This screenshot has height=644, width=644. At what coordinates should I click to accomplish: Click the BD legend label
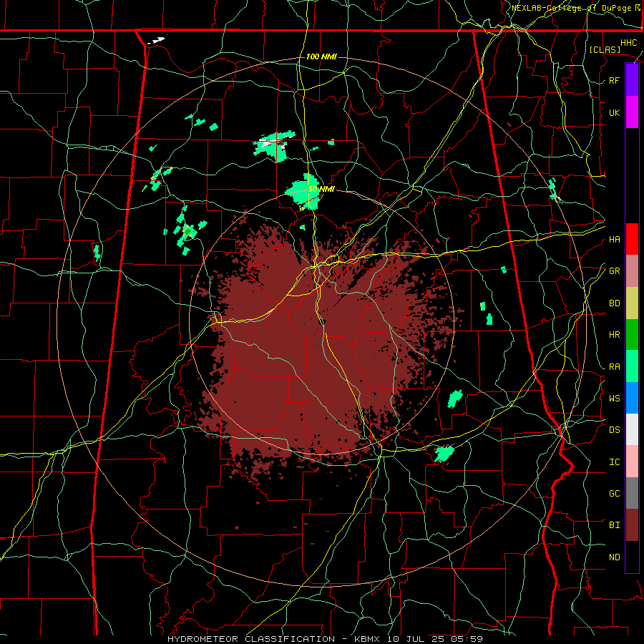coord(614,303)
